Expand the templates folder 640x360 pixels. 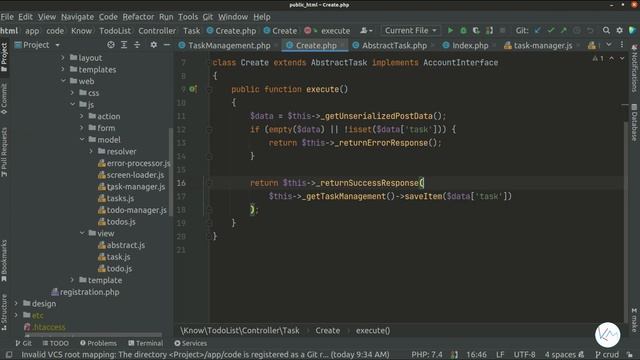63,69
